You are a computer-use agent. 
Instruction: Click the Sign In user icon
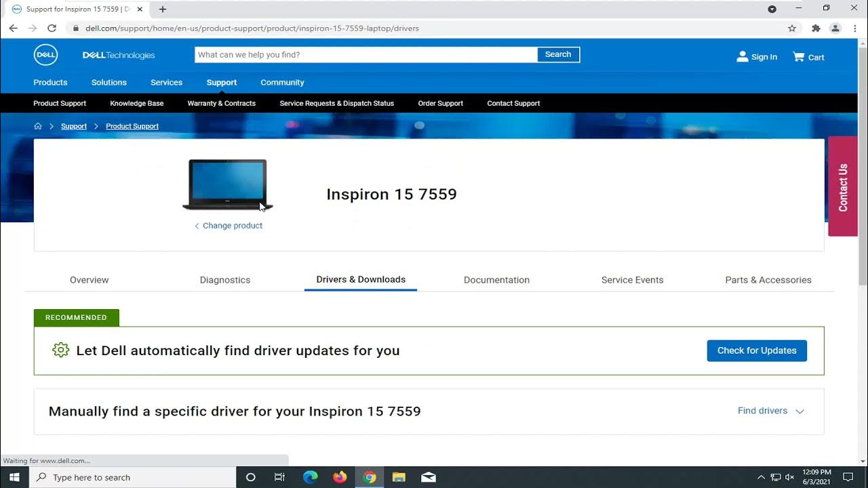click(743, 57)
